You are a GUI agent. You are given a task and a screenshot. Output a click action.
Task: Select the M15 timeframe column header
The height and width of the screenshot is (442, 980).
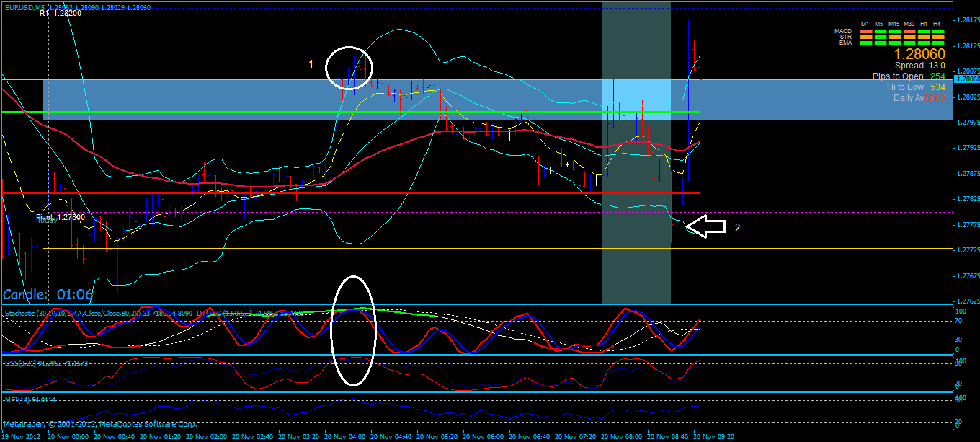[x=895, y=24]
